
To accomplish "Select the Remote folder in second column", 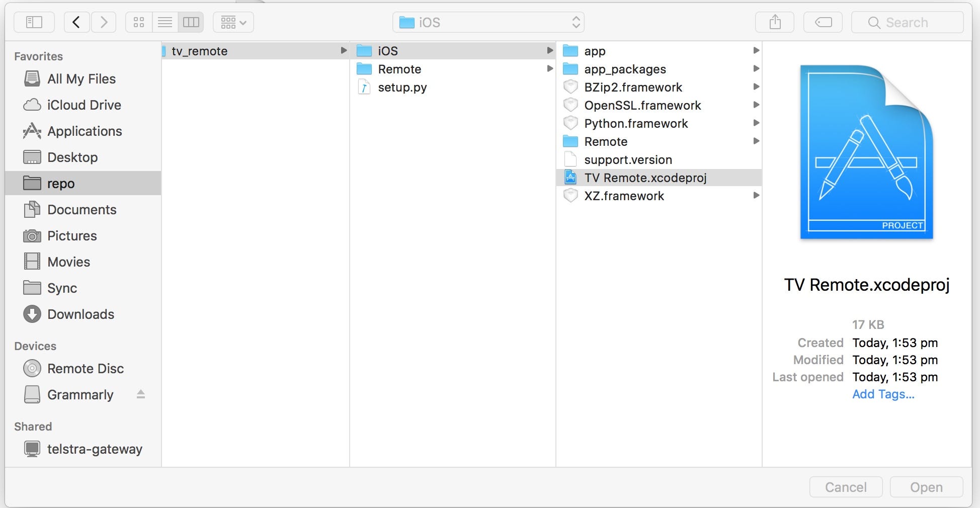I will 453,69.
